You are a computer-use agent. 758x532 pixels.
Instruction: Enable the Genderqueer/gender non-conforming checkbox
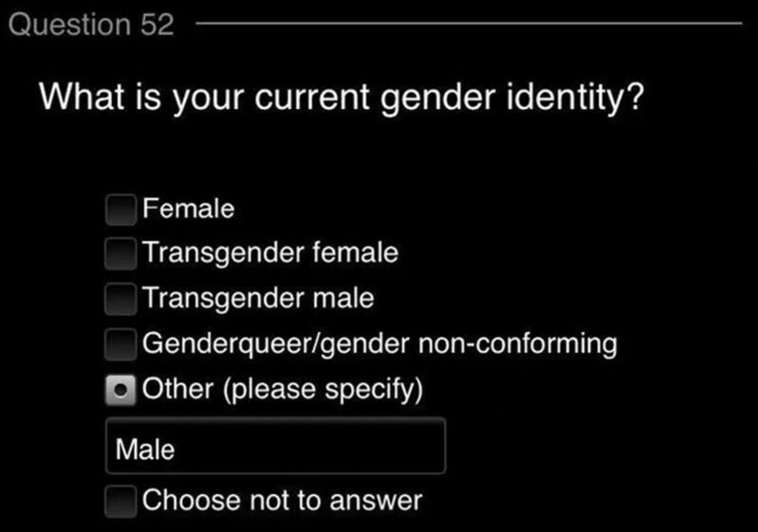120,344
